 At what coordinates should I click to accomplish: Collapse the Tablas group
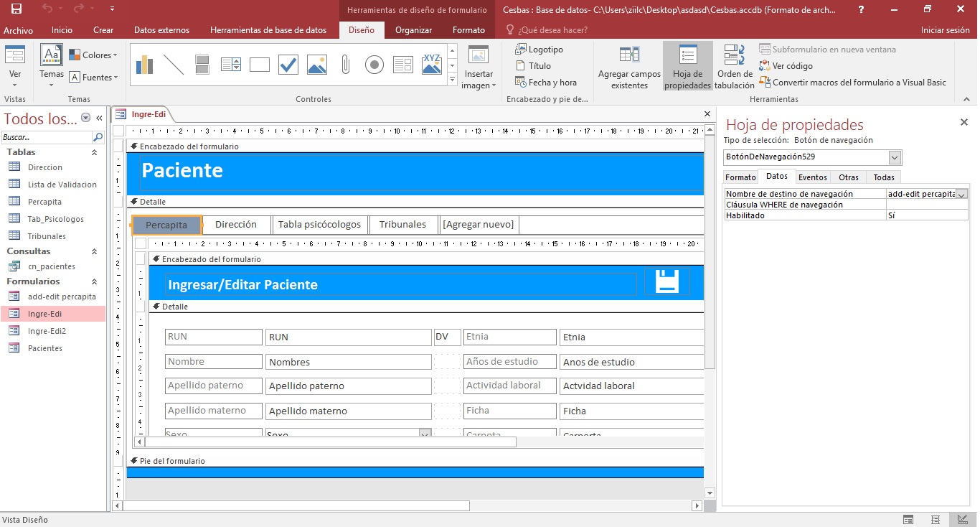(x=94, y=152)
